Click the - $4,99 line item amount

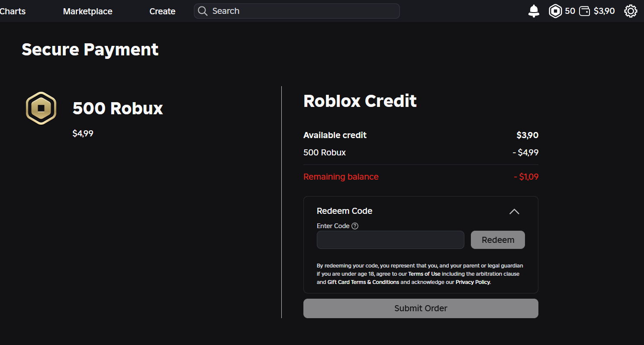point(525,152)
